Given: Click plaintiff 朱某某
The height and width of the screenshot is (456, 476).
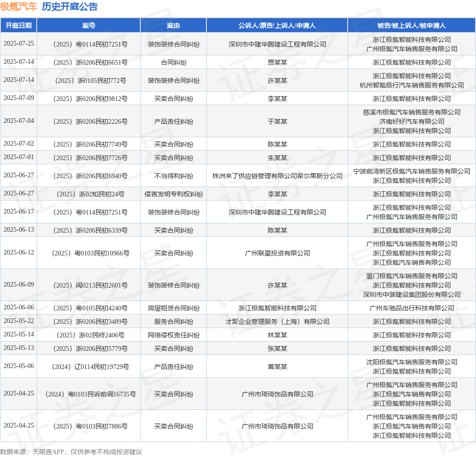Looking at the screenshot, I should pyautogui.click(x=278, y=158).
